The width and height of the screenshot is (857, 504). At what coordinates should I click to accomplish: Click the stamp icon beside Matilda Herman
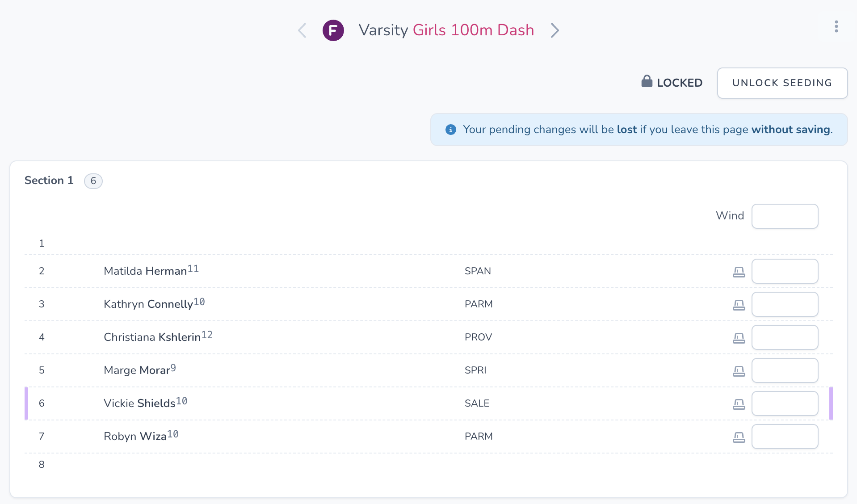739,272
